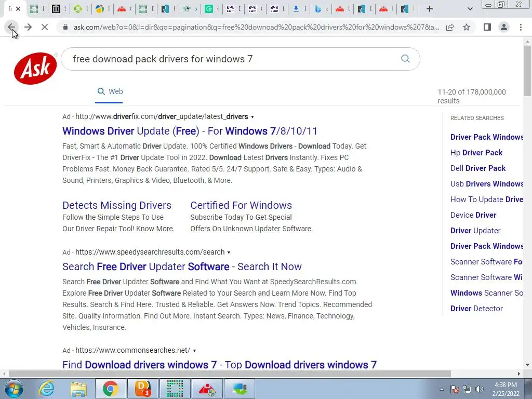This screenshot has height=399, width=532.
Task: Switch to the tab with Grammarly G icon
Action: pyautogui.click(x=209, y=9)
